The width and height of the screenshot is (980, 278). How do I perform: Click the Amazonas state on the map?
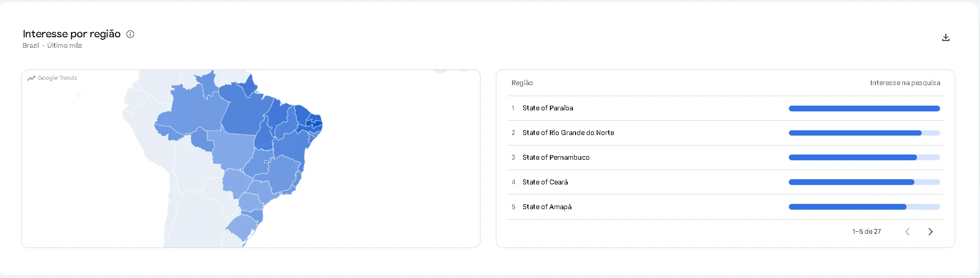[194, 113]
